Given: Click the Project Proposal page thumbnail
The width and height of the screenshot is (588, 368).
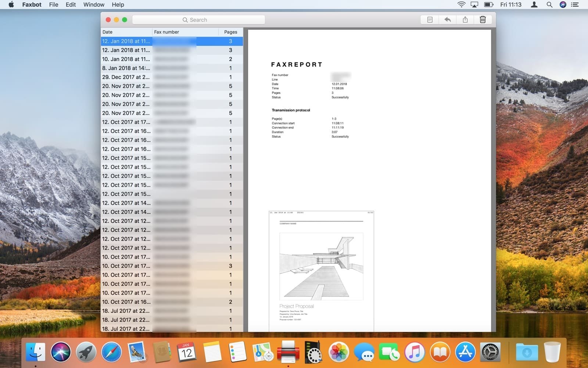Looking at the screenshot, I should click(x=321, y=271).
